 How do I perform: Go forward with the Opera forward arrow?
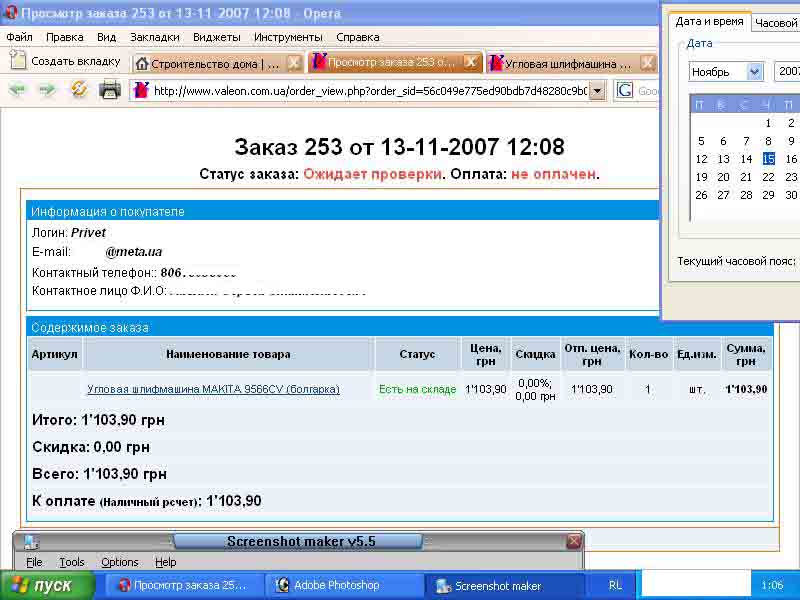(x=47, y=90)
